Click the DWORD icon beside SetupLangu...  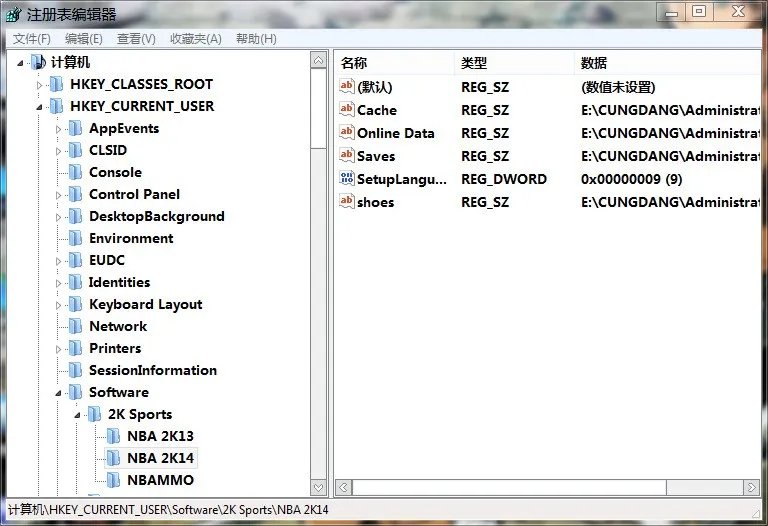click(x=347, y=178)
